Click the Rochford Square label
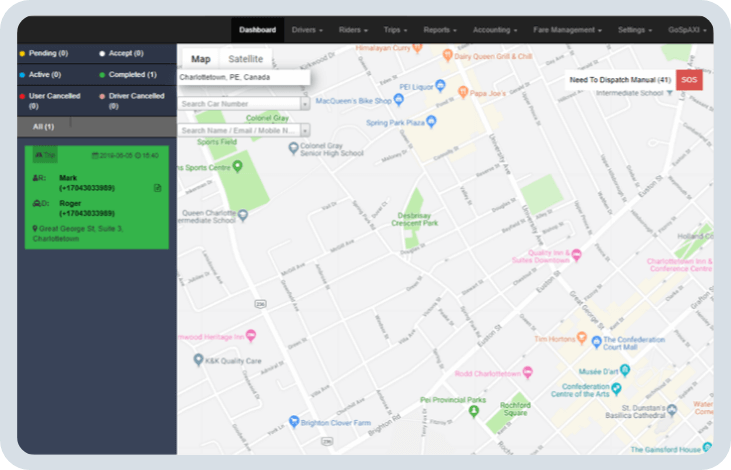The width and height of the screenshot is (731, 470). pyautogui.click(x=515, y=409)
